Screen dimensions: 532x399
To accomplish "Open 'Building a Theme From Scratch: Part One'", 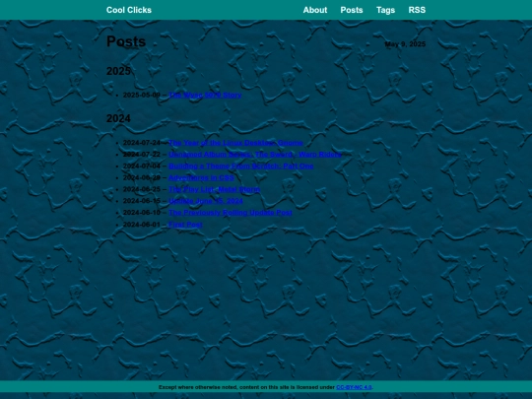I will (x=241, y=166).
